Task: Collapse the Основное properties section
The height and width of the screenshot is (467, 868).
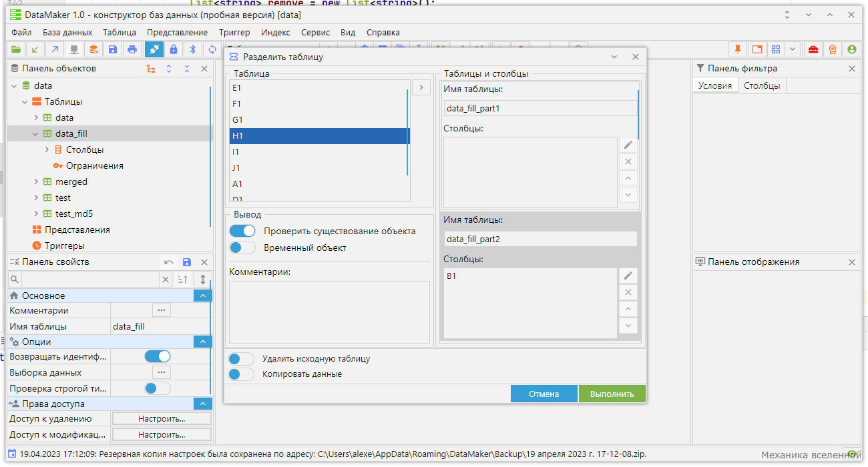Action: [x=203, y=296]
